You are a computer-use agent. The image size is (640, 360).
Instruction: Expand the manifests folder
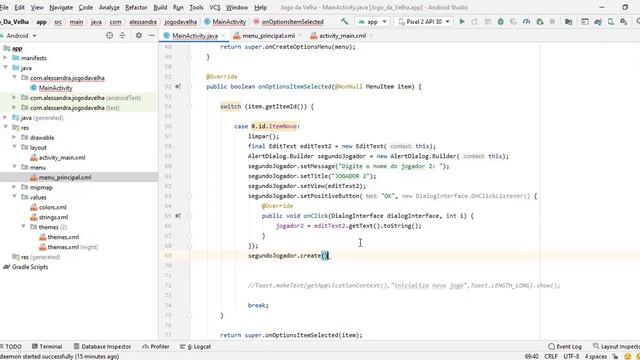5,58
